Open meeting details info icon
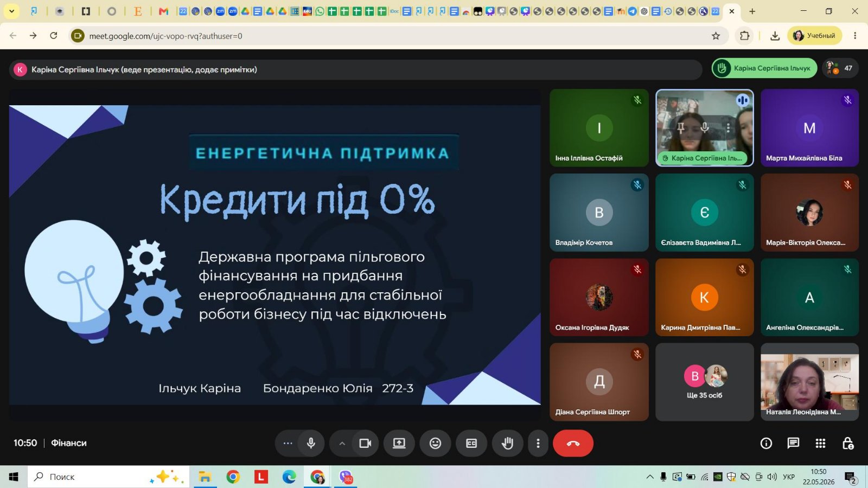Viewport: 868px width, 488px height. [x=766, y=444]
